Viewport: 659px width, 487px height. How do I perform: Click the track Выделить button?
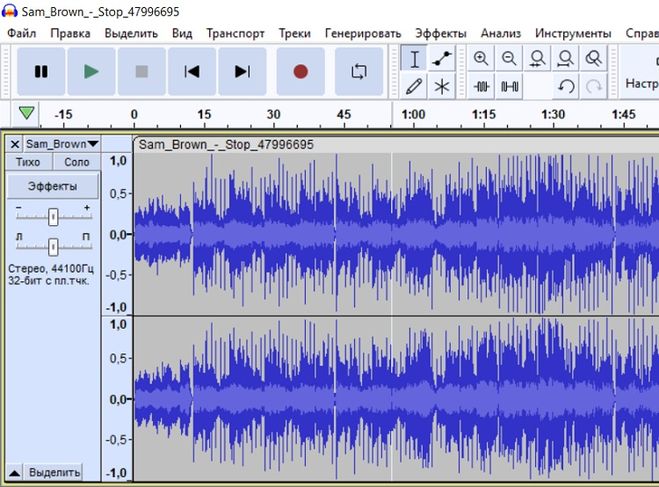54,473
